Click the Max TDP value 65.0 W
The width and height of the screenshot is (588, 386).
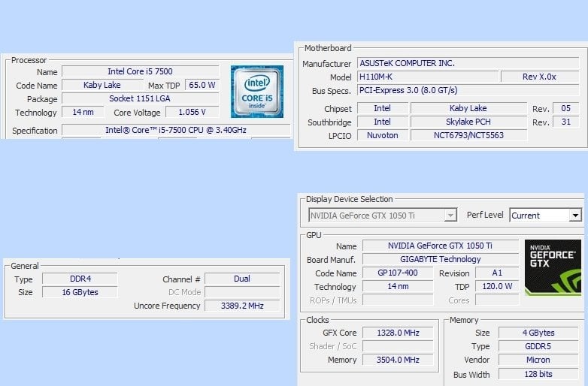[202, 85]
